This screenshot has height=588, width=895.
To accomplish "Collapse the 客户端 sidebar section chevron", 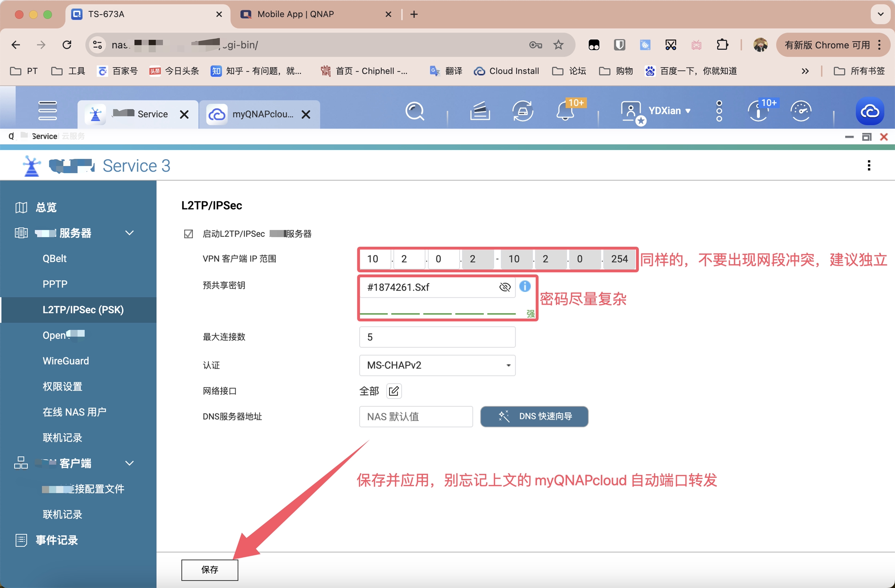I will tap(129, 463).
